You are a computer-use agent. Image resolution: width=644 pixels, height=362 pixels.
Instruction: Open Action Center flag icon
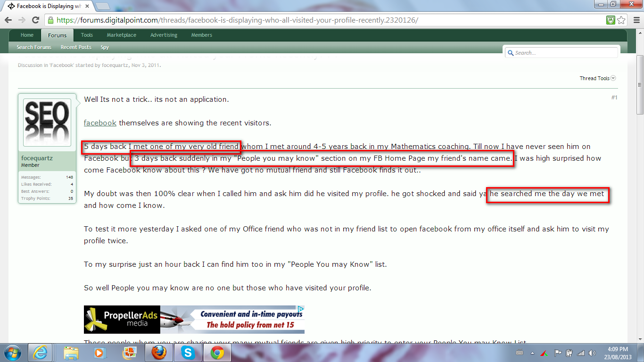click(x=558, y=353)
